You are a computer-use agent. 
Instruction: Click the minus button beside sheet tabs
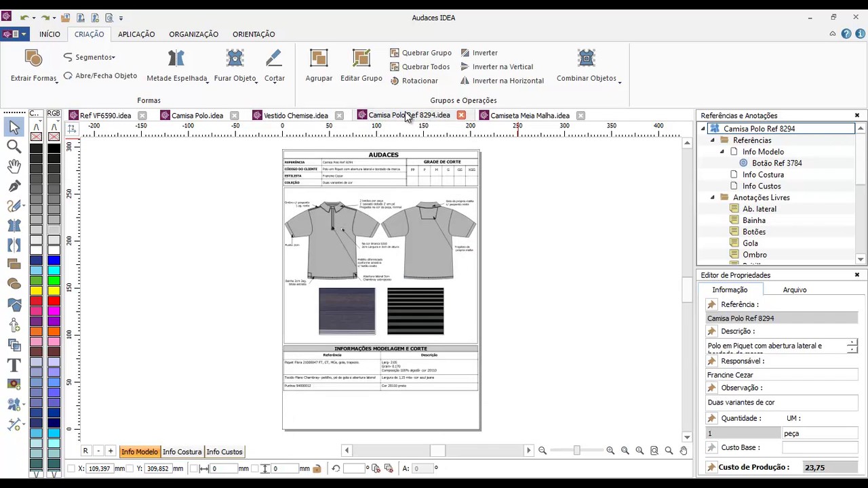click(x=98, y=451)
